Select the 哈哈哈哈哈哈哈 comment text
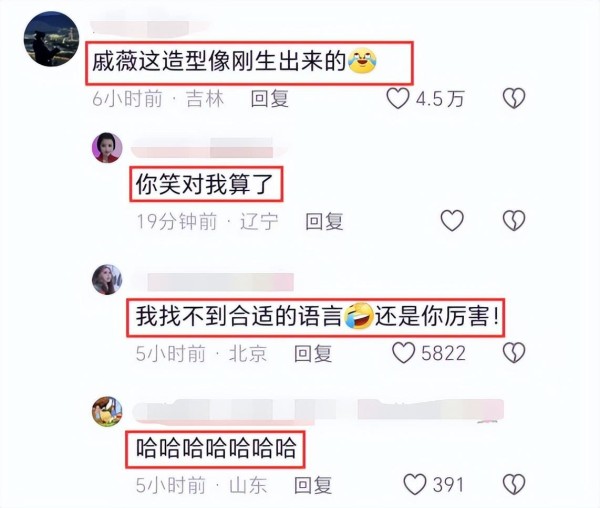The image size is (600, 508). tap(216, 448)
